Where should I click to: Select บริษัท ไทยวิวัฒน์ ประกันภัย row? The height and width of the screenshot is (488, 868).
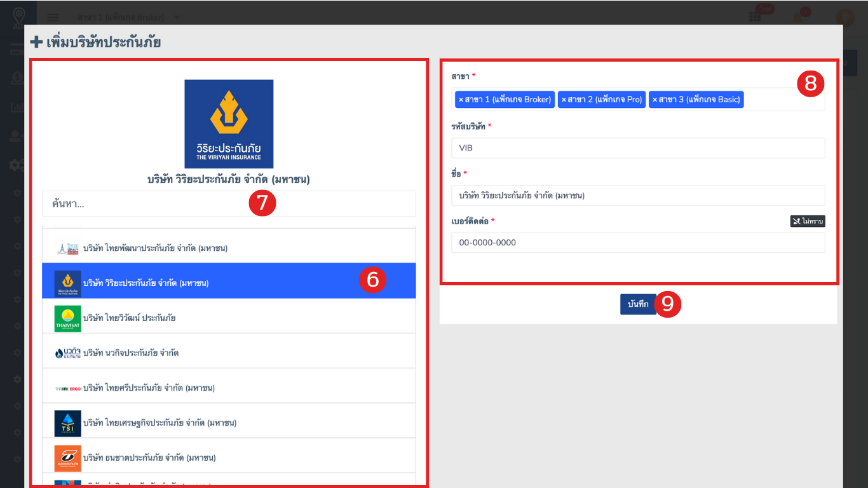tap(229, 316)
